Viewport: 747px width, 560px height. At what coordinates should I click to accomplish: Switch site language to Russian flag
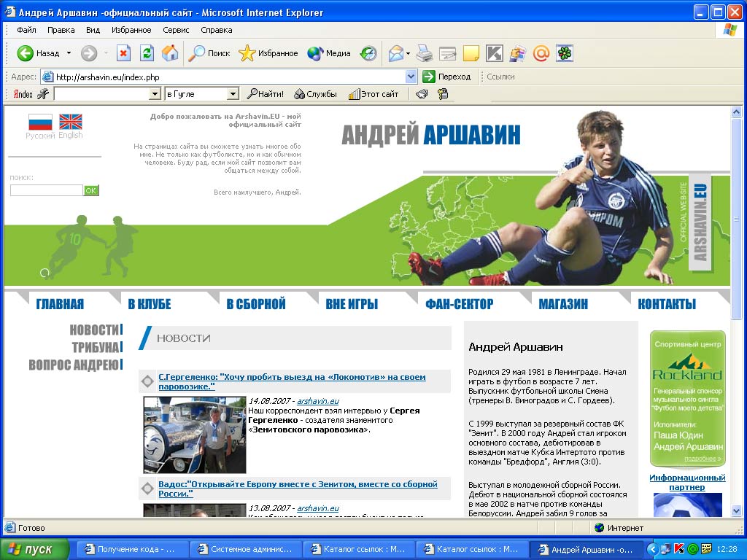click(x=40, y=122)
